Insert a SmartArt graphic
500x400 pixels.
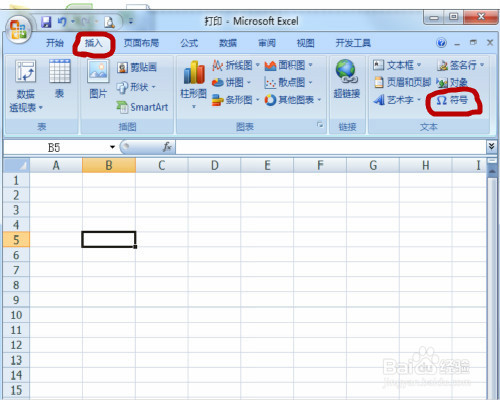tap(142, 107)
